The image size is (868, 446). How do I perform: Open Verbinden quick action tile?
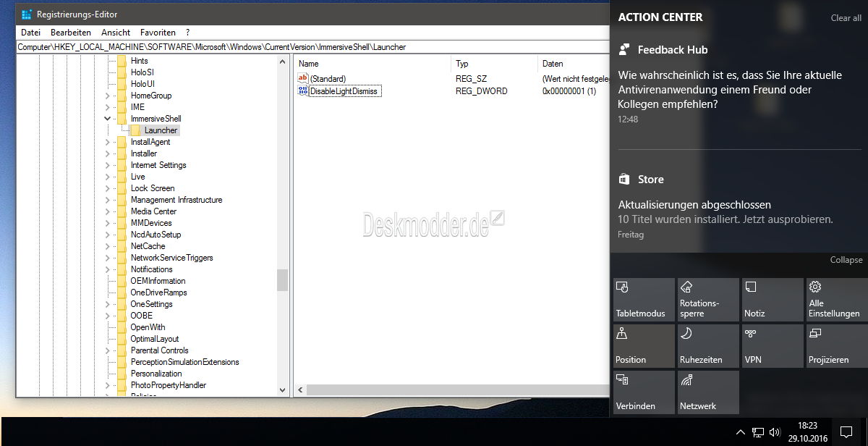pos(644,392)
